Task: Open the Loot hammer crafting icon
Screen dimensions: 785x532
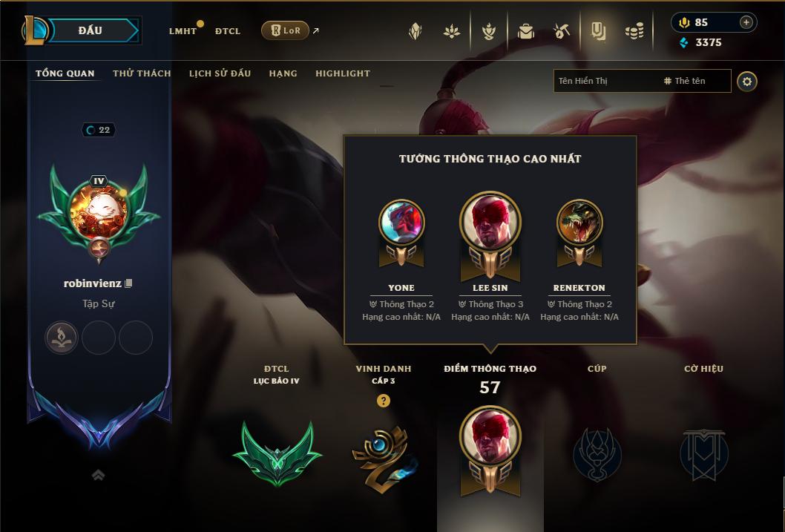Action: [x=562, y=31]
